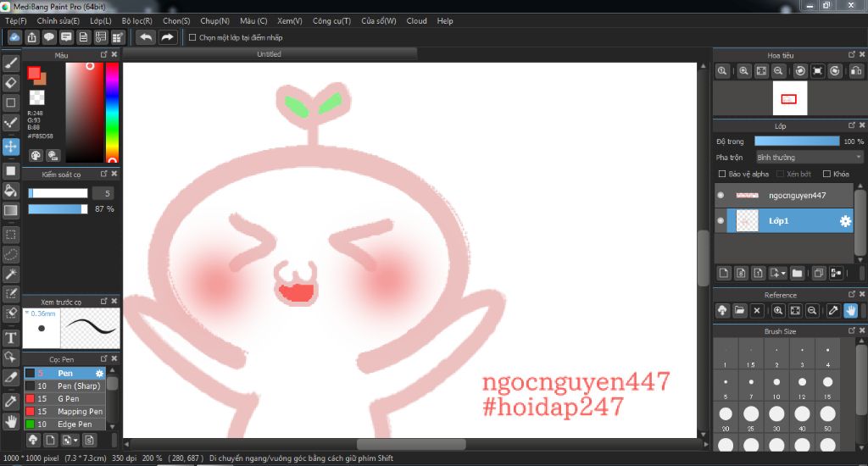Select the Pen (Sharp) brush
Viewport: 868px width, 466px height.
coord(64,386)
